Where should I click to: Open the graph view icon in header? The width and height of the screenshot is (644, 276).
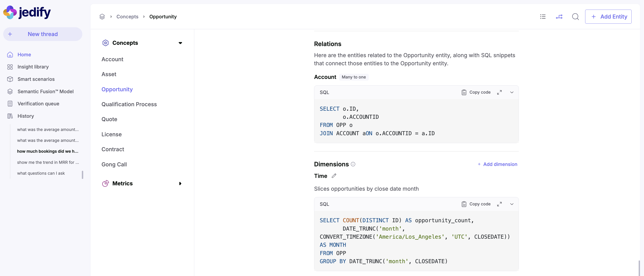coord(559,16)
